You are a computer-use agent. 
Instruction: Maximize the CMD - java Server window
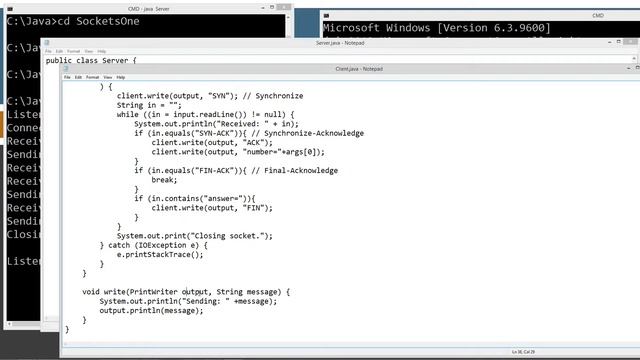click(272, 8)
